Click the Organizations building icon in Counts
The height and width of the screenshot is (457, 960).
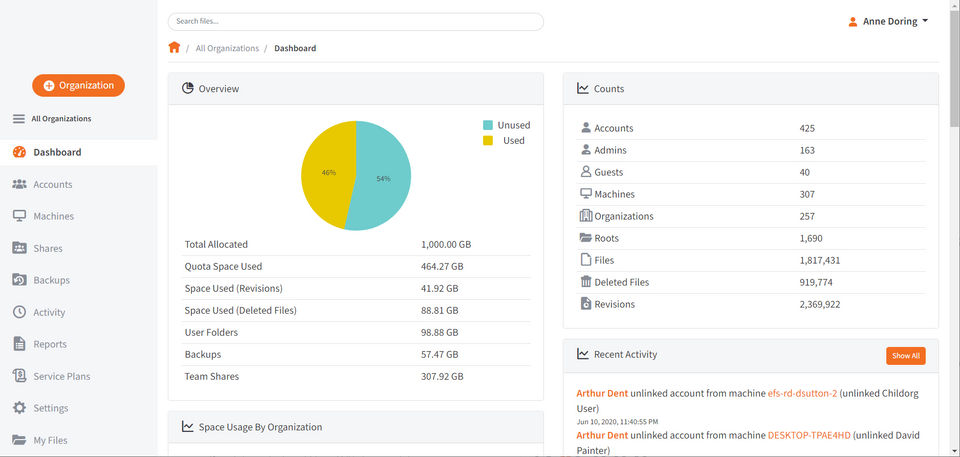(586, 216)
